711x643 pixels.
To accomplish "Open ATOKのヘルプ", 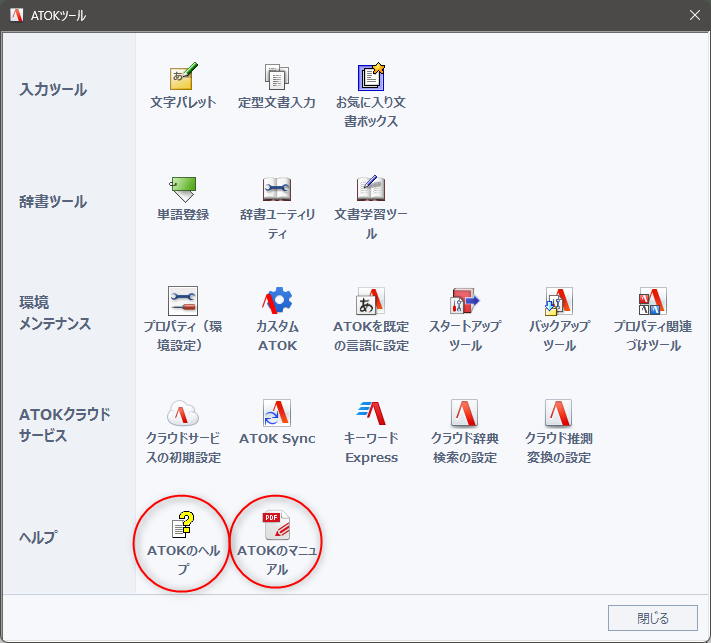I will [183, 544].
